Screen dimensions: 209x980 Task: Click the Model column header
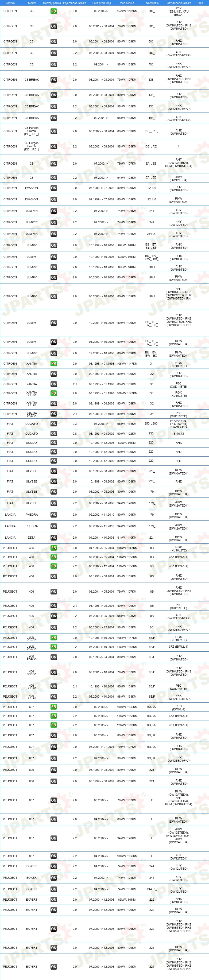pos(32,3)
